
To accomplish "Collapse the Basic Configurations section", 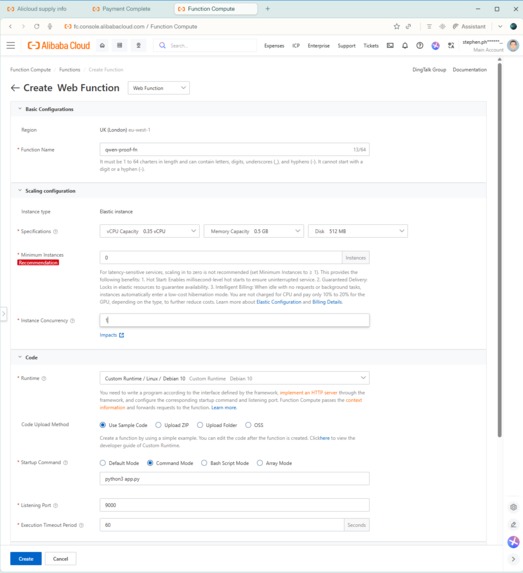I will click(x=20, y=109).
